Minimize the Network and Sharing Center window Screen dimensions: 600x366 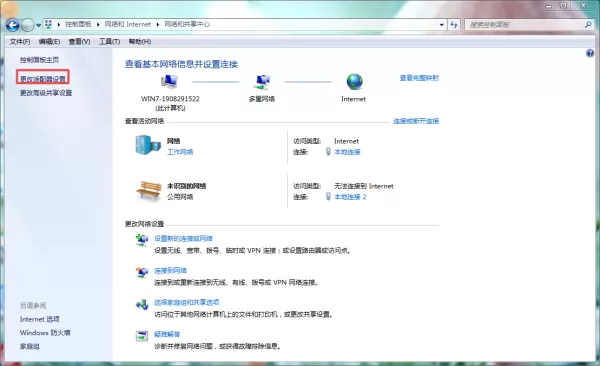coord(549,6)
